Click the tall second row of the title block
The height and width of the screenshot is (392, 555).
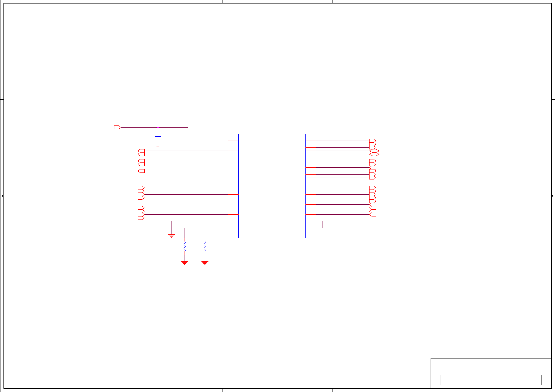491,370
